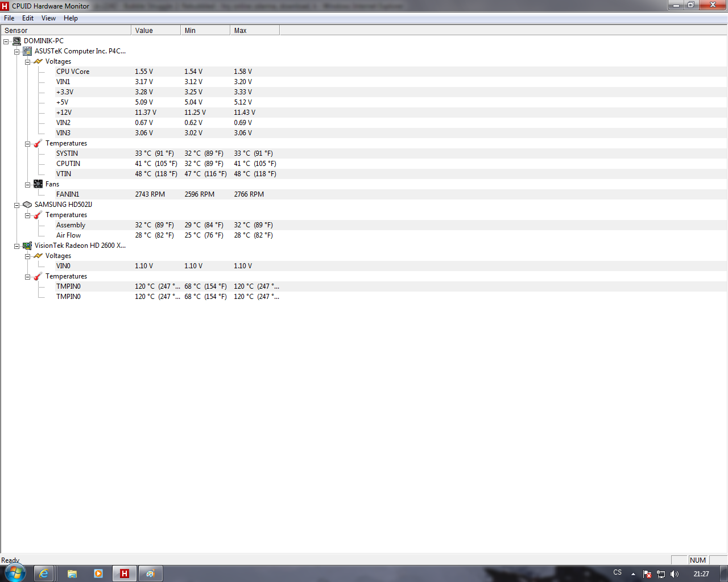Open the Paint taskbar button
The image size is (728, 582).
coord(150,573)
